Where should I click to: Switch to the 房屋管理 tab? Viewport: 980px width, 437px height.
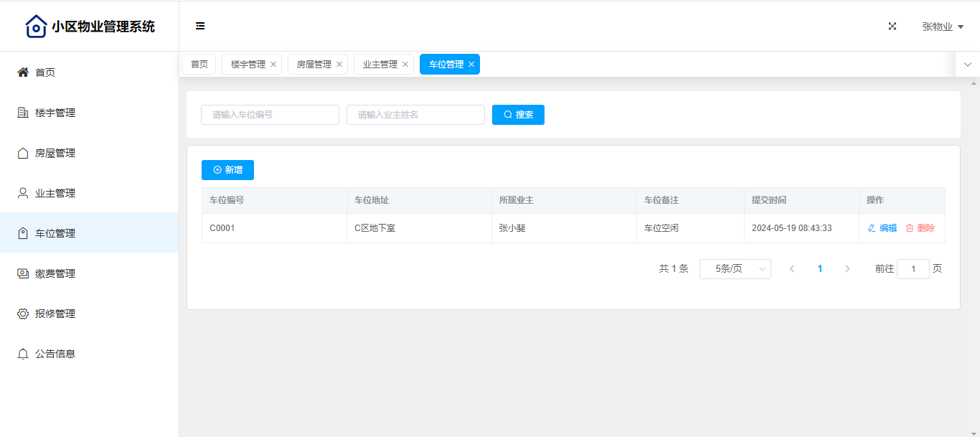[x=314, y=65]
